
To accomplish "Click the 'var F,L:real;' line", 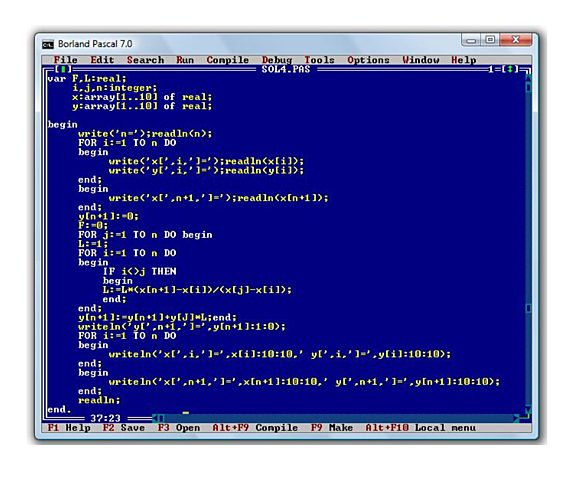I will pos(87,79).
